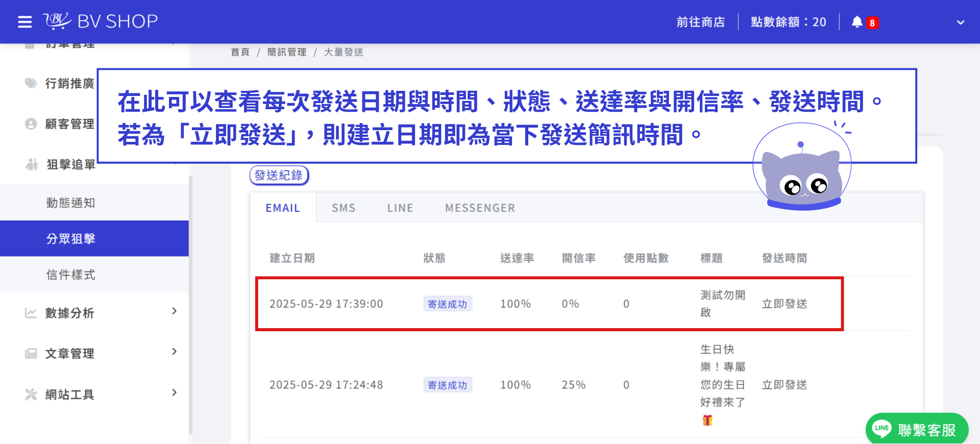
Task: Open the hamburger menu icon
Action: click(x=24, y=22)
